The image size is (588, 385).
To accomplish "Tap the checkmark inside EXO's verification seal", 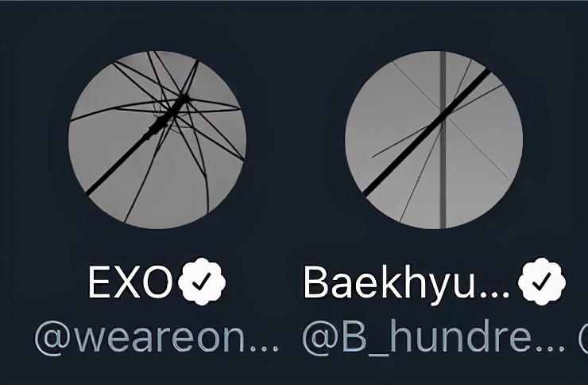I will click(x=202, y=282).
